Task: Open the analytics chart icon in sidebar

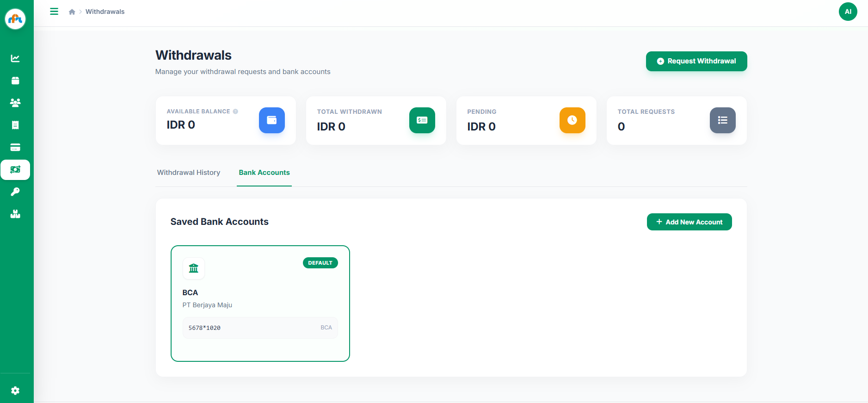Action: pos(15,58)
